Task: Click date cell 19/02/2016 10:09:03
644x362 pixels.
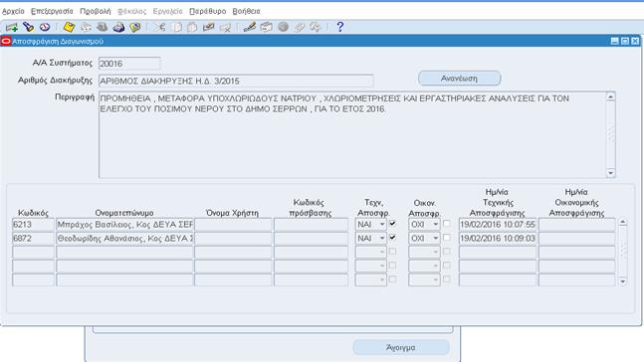Action: click(498, 239)
